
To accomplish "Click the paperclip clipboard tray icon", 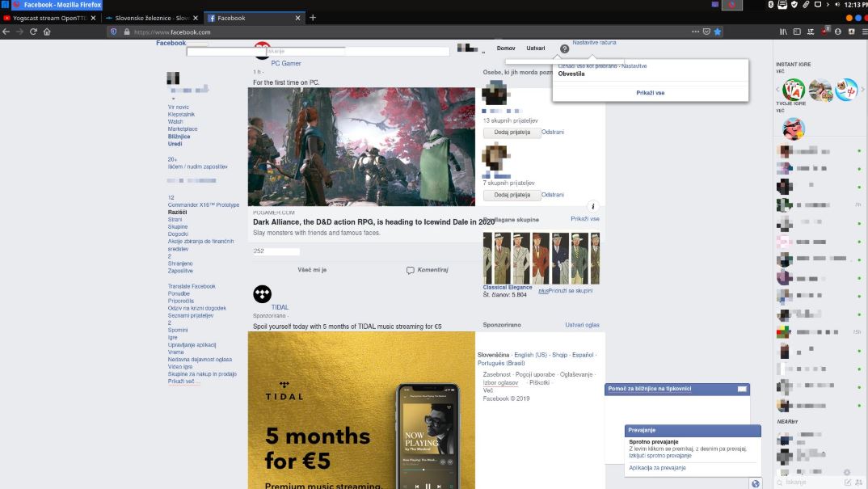I will tap(806, 4).
